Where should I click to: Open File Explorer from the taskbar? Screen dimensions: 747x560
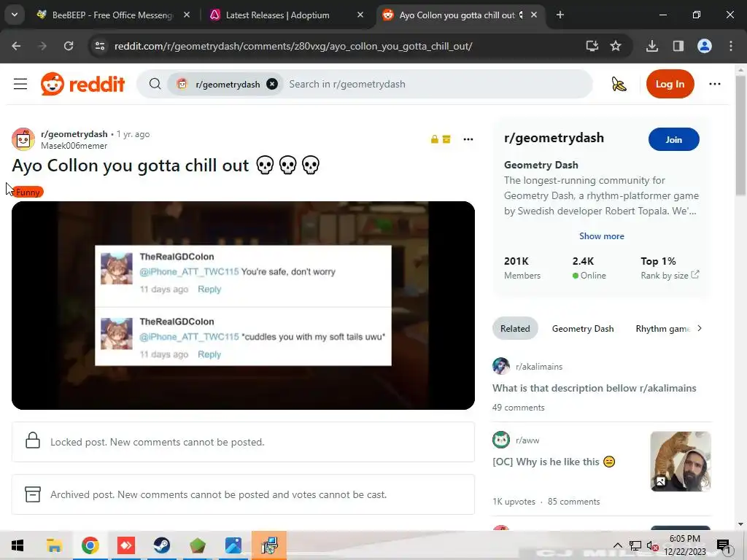(54, 545)
